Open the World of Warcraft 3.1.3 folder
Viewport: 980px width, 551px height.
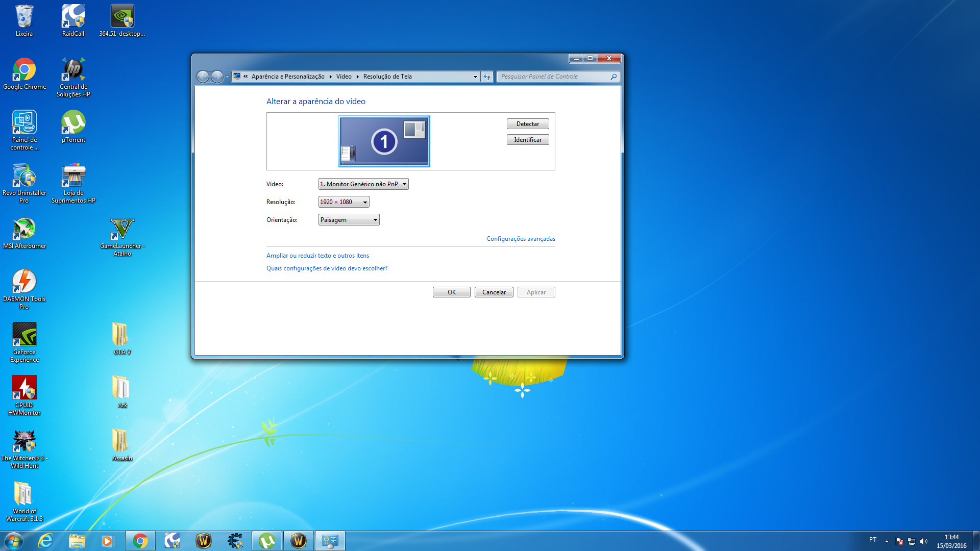tap(24, 502)
